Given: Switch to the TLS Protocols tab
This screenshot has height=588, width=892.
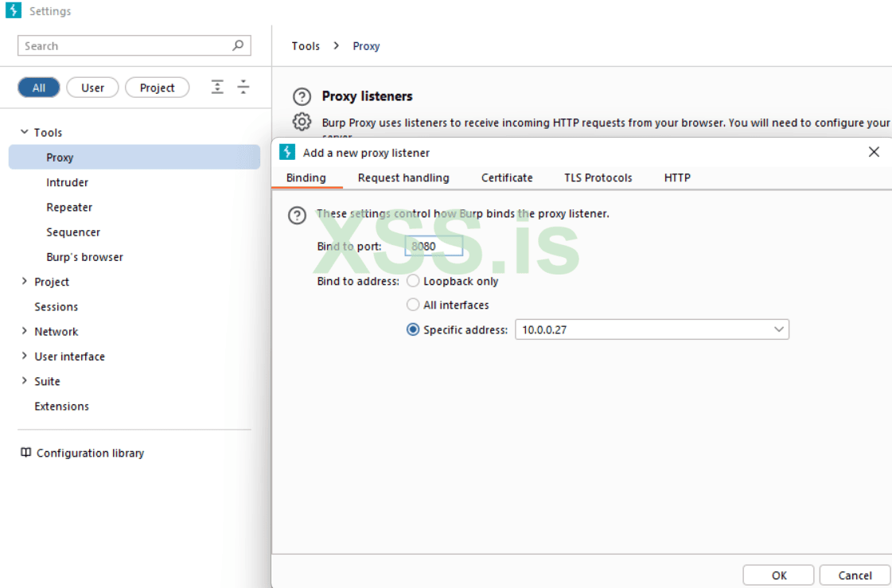Looking at the screenshot, I should click(598, 177).
